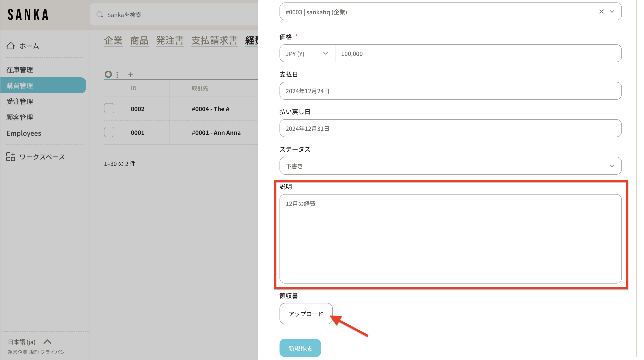The width and height of the screenshot is (644, 360).
Task: Click the search magnifier icon
Action: click(x=100, y=15)
